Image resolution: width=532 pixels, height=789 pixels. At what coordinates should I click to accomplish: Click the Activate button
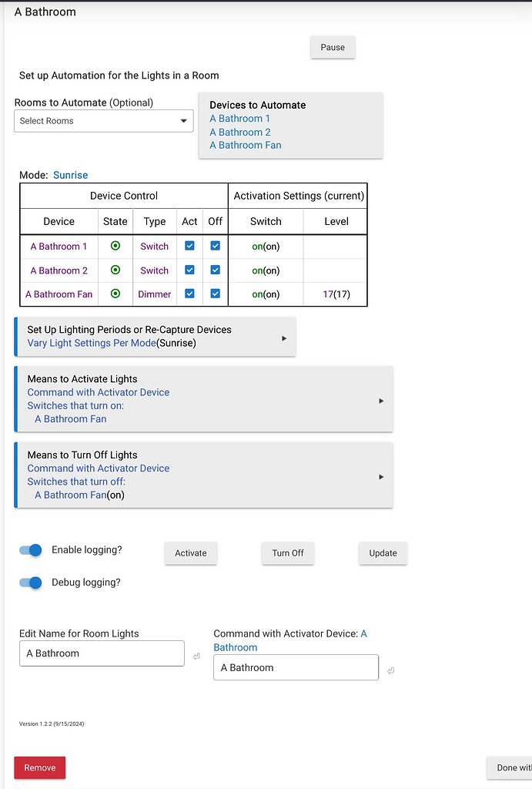(x=190, y=552)
